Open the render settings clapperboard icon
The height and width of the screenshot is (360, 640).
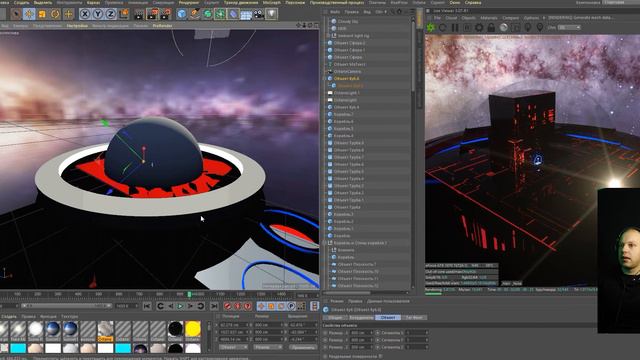pos(165,14)
